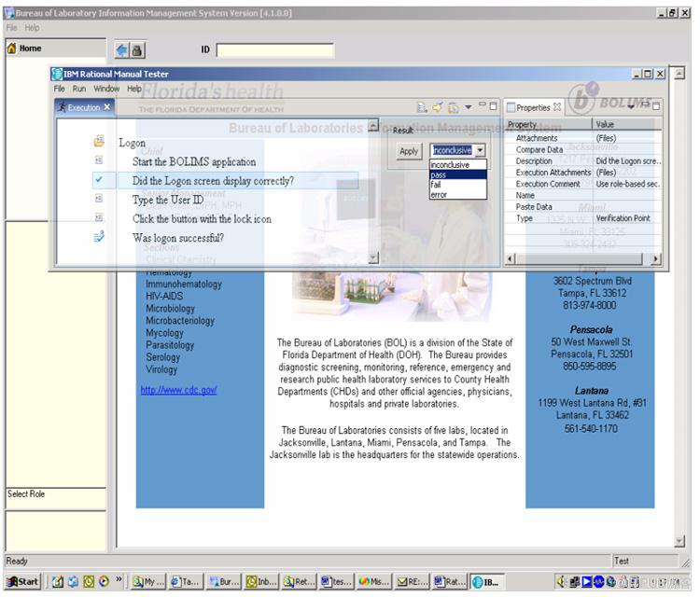Click the 'Virology' section name
Screen dimensions: 700x597
pyautogui.click(x=161, y=369)
